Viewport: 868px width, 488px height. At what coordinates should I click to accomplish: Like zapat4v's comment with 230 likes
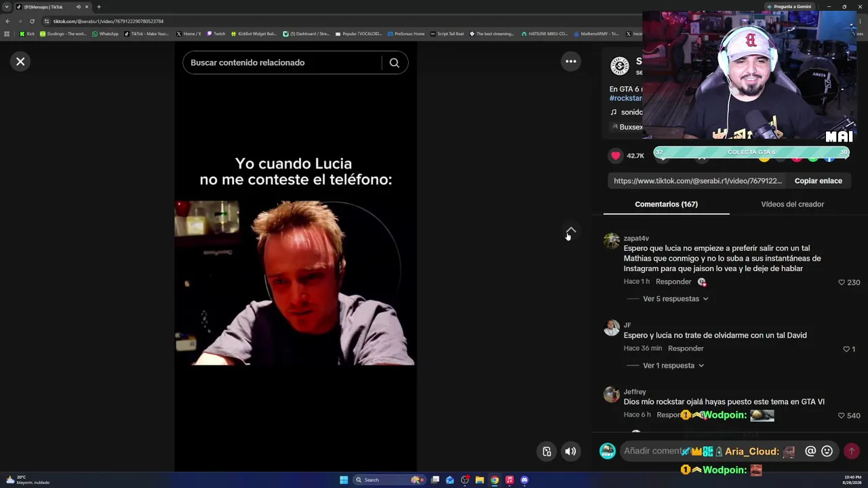pos(842,283)
